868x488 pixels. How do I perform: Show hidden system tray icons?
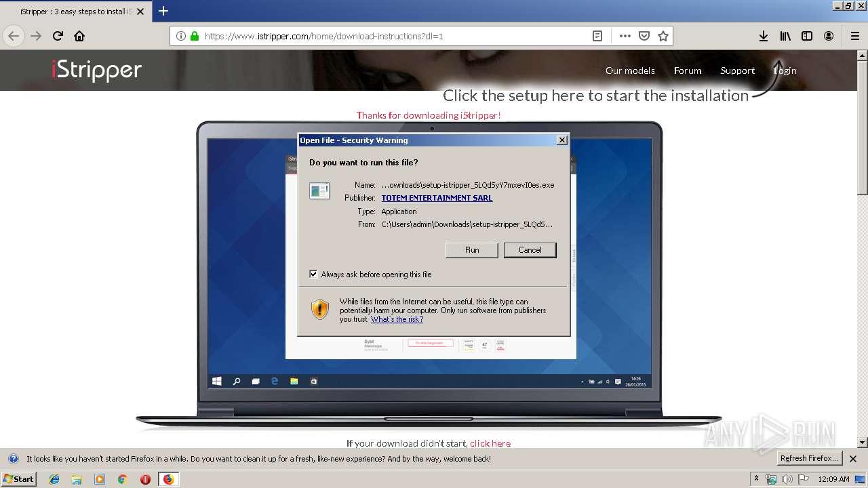click(756, 479)
